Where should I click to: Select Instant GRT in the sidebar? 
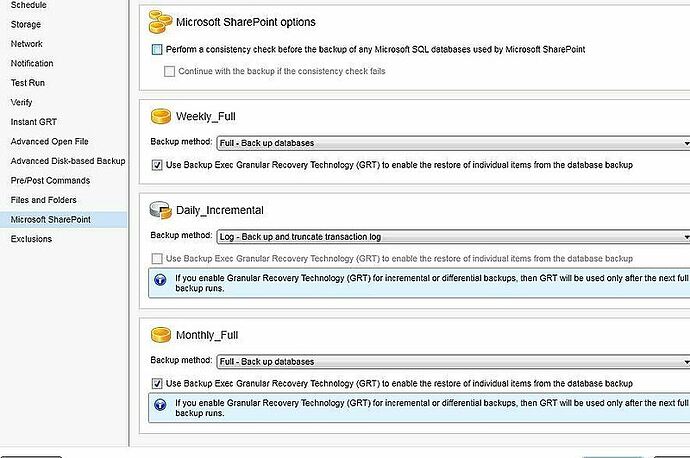[34, 122]
